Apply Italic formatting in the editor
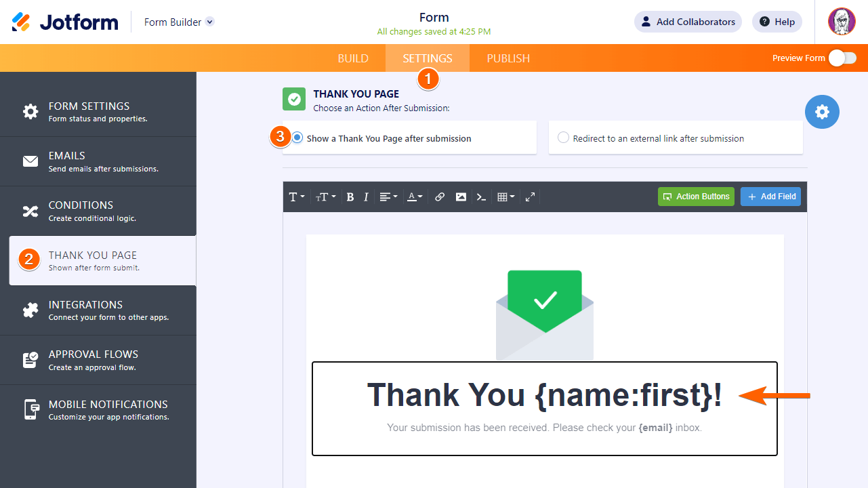The height and width of the screenshot is (488, 868). coord(366,197)
